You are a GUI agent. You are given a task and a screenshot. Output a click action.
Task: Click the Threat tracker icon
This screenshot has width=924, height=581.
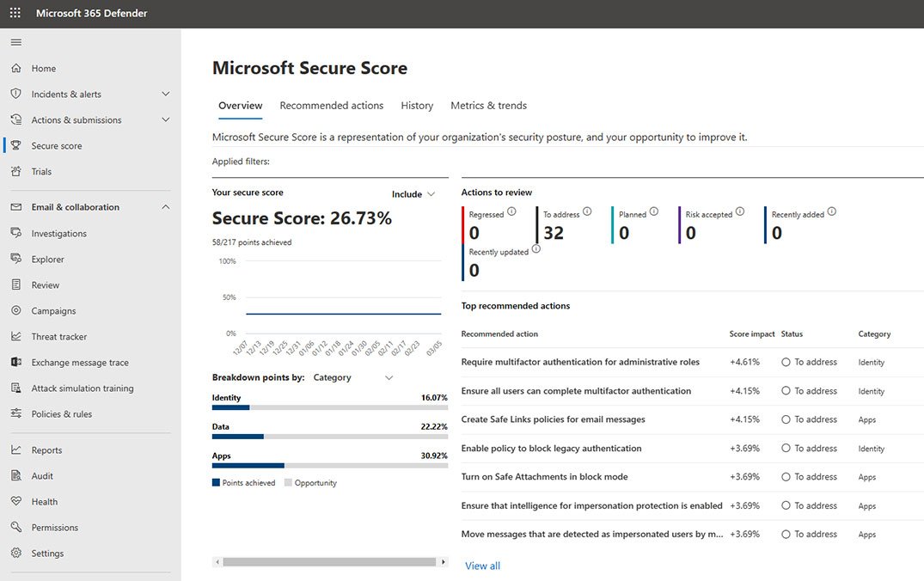pyautogui.click(x=16, y=337)
